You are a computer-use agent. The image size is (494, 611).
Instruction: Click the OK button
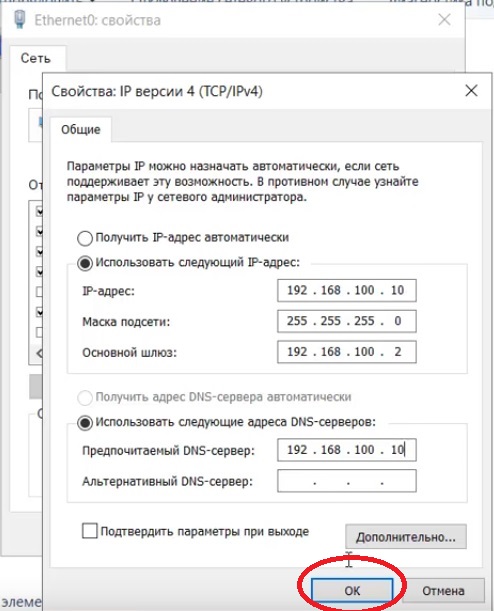click(x=352, y=590)
